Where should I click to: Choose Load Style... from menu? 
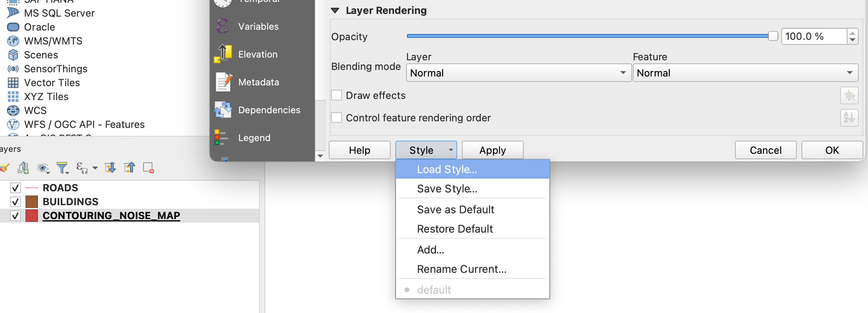click(x=472, y=169)
